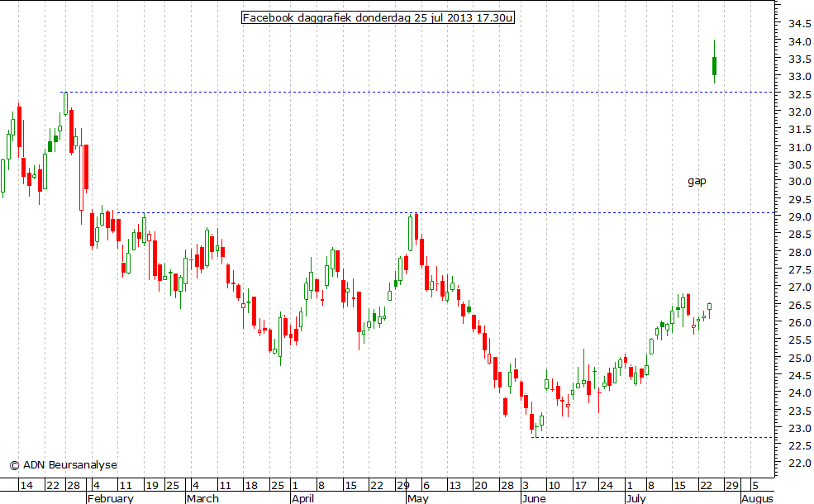Viewport: 814px width, 504px height.
Task: Select the 30.5 price axis label
Action: point(800,164)
